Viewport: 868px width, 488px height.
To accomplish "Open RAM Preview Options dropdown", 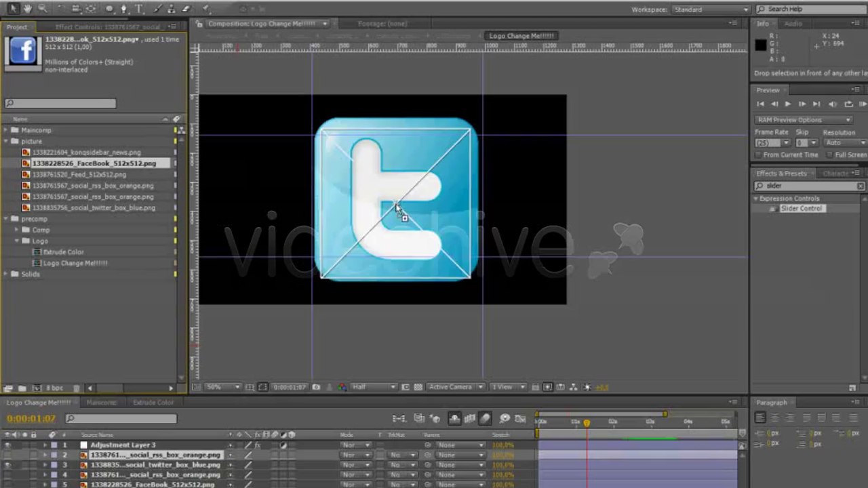I will (804, 120).
